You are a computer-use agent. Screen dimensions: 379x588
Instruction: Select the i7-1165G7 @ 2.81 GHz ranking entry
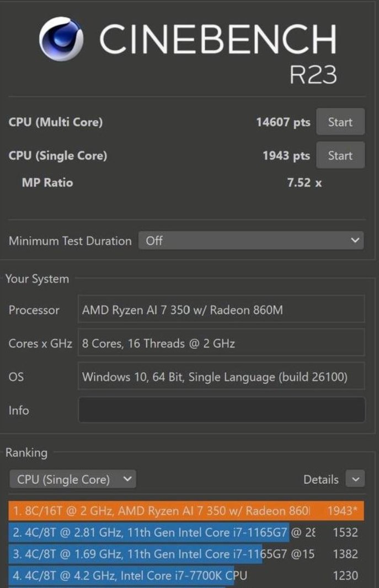pyautogui.click(x=186, y=532)
